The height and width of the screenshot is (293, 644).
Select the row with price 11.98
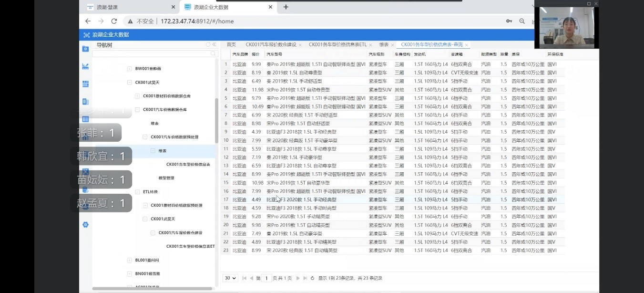click(x=393, y=90)
